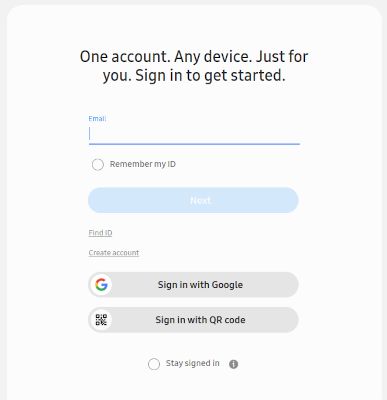The image size is (387, 400).
Task: Focus the Email input field
Action: pyautogui.click(x=194, y=134)
